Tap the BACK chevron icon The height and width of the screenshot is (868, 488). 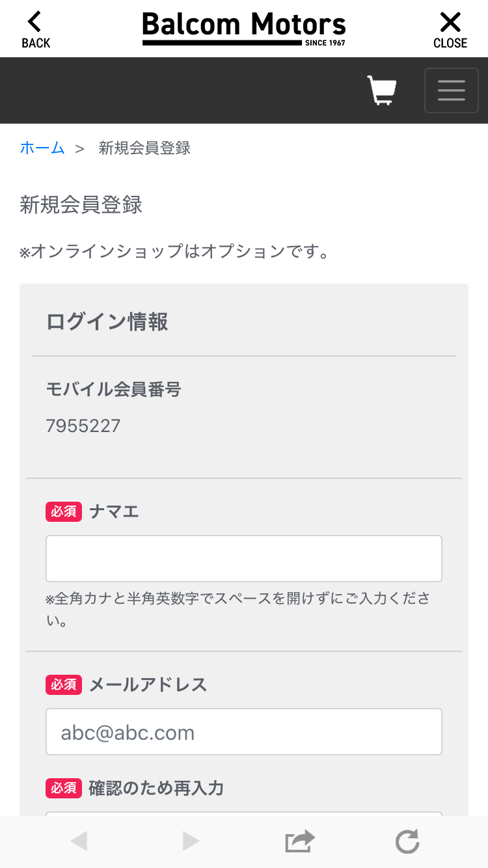click(x=35, y=22)
